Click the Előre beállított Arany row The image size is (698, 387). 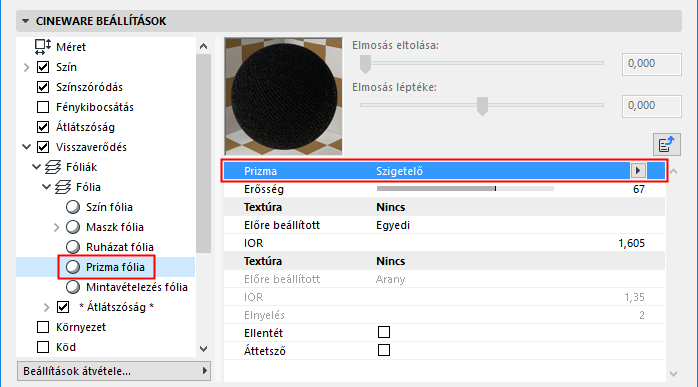point(444,279)
